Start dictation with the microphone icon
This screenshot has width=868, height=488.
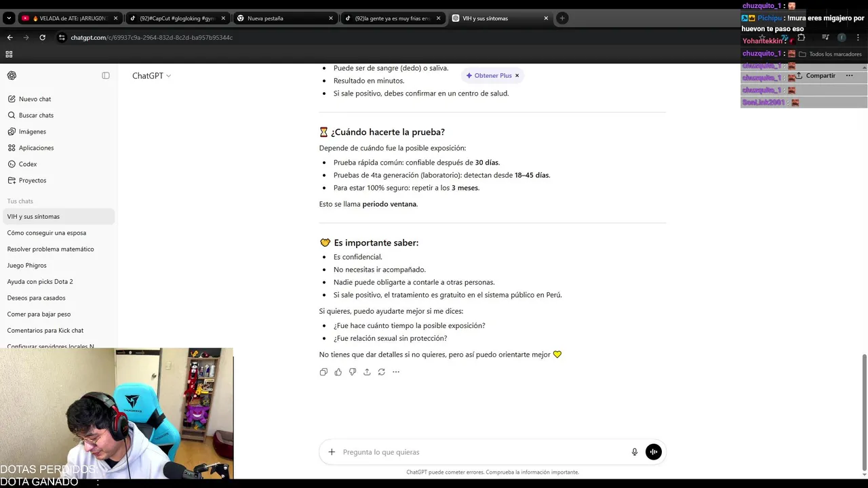(x=635, y=452)
